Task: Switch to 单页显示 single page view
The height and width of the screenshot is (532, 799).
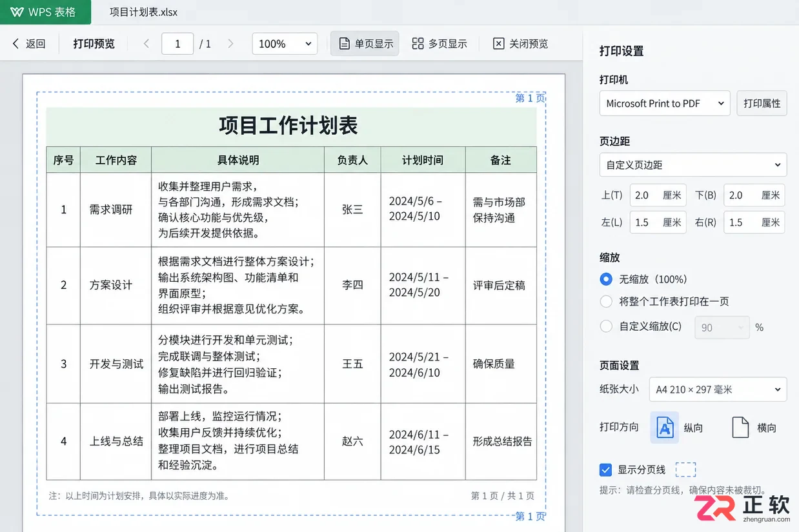Action: tap(365, 44)
